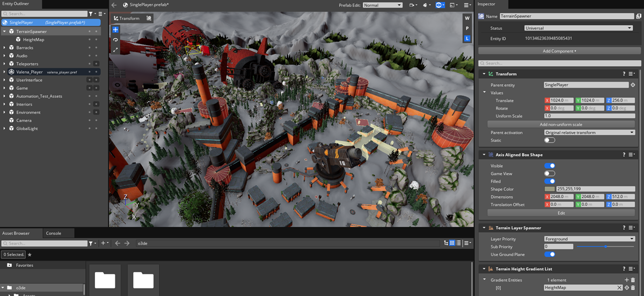
Task: Toggle Game View in Axis Aligned Box Shape
Action: click(x=550, y=174)
